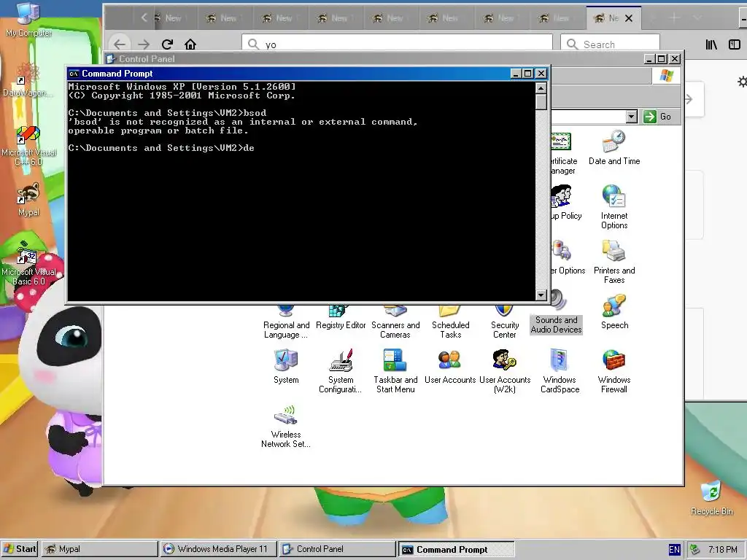Open Scheduled Tasks item
Screen dimensions: 747x560
[450, 322]
